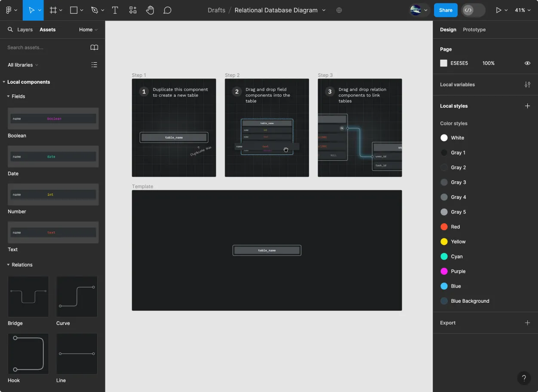Screen dimensions: 538x392
Task: Open the Actions resources panel
Action: tap(132, 10)
